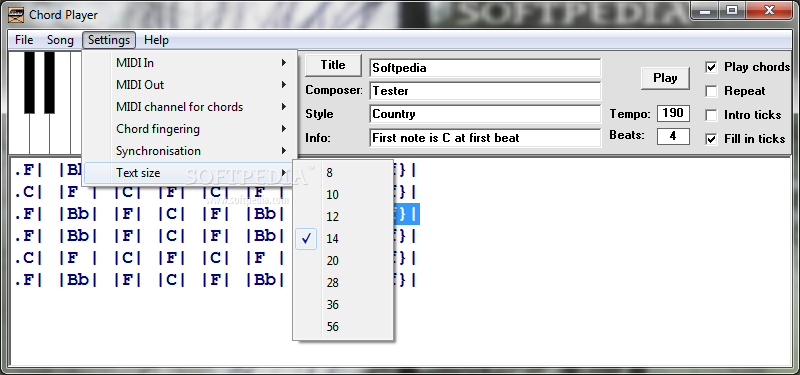
Task: Click the '.F|' chord in last row
Action: point(29,280)
